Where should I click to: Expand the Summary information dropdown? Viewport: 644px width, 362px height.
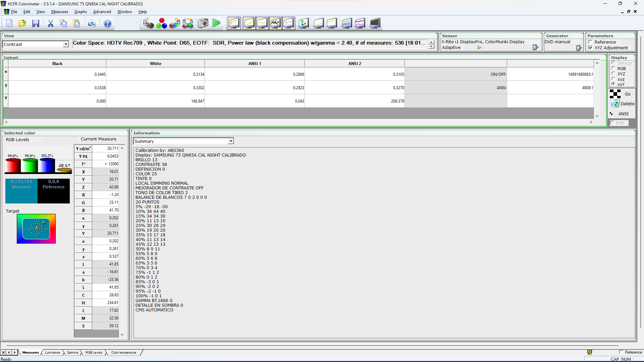[x=231, y=141]
